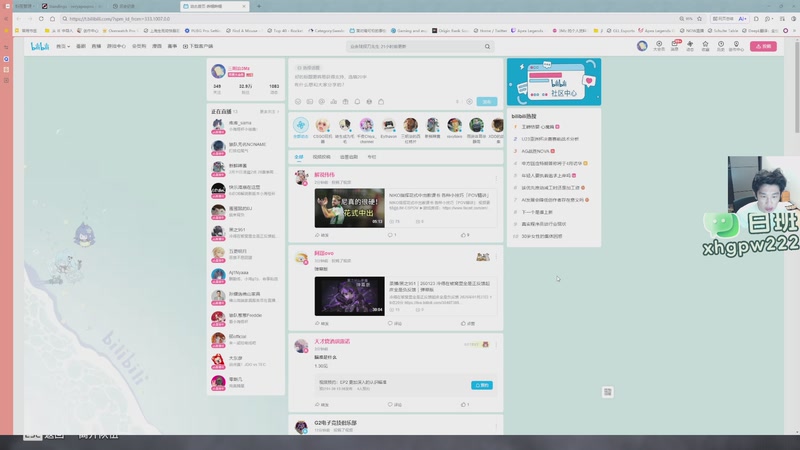
Task: Select the Evhavon avatar in follow row
Action: [x=388, y=128]
